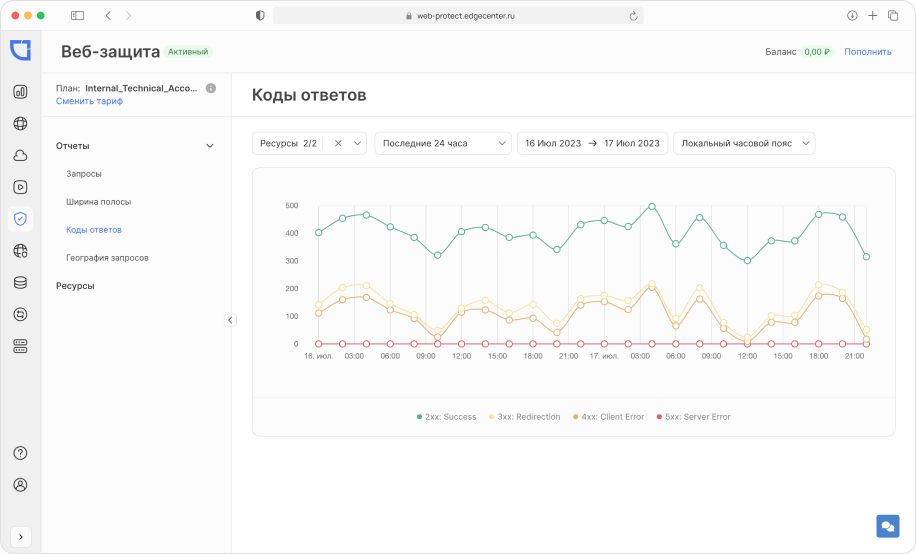916x554 pixels.
Task: Toggle the 2xx: Success legend series
Action: click(x=446, y=416)
